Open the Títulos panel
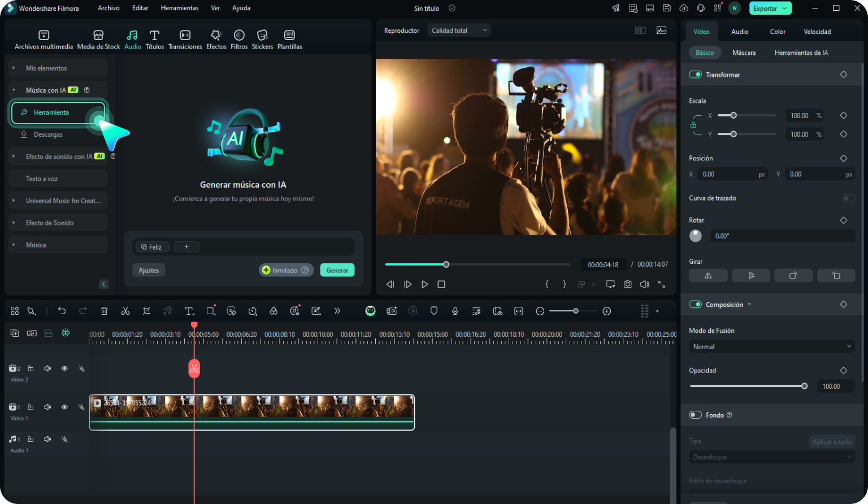The image size is (868, 504). [x=154, y=40]
